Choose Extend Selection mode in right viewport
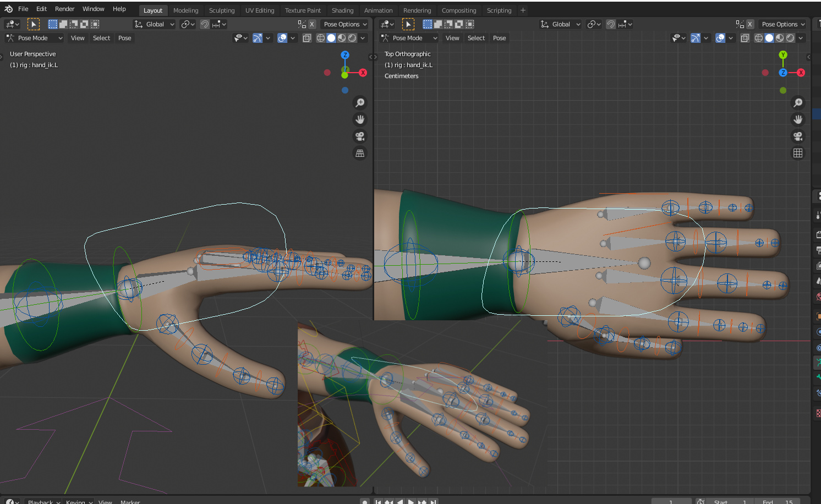821x504 pixels. click(438, 24)
